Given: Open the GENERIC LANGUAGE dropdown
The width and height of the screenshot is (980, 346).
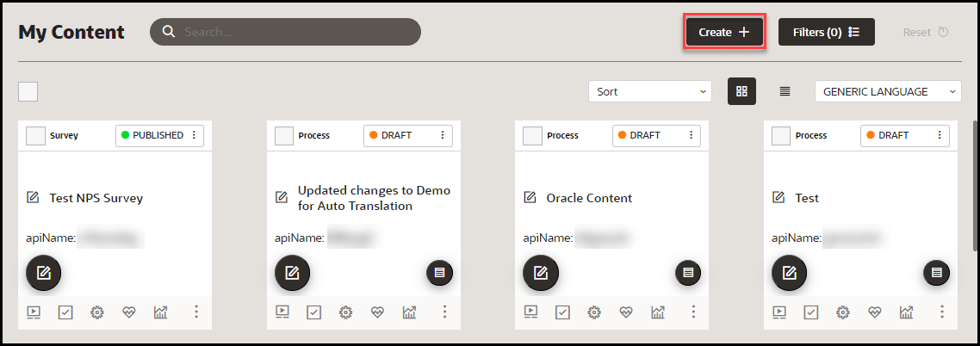Looking at the screenshot, I should click(x=888, y=91).
